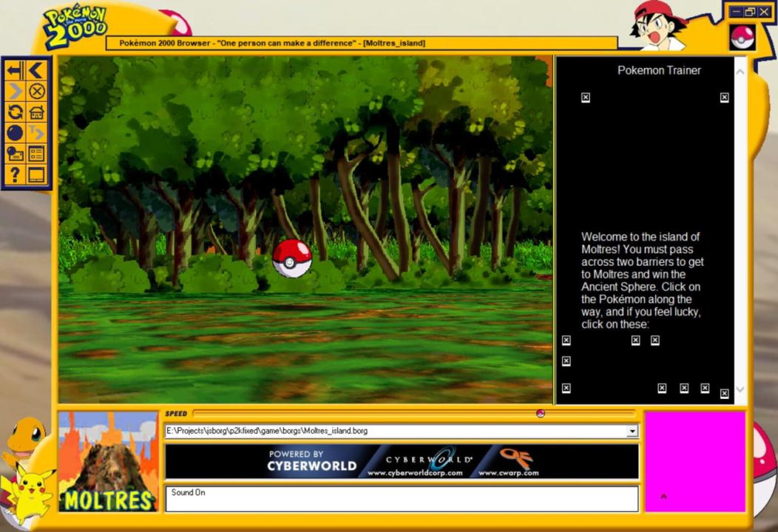
Task: Expand the address bar dropdown arrow
Action: 632,432
